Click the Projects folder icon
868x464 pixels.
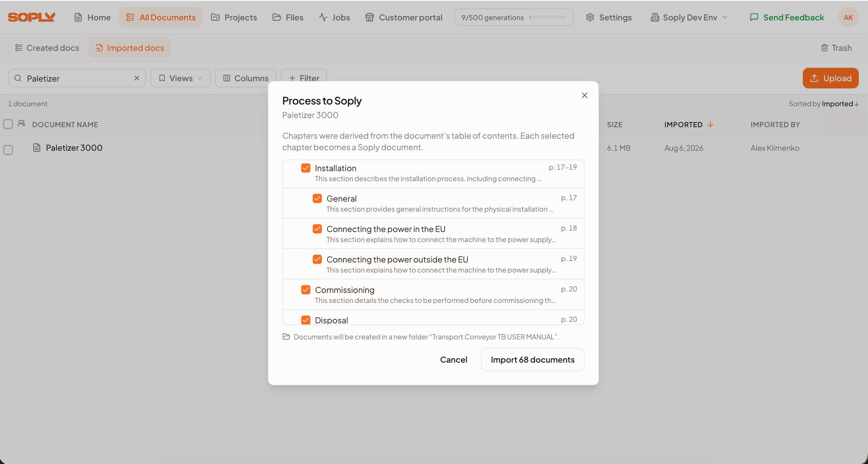215,17
